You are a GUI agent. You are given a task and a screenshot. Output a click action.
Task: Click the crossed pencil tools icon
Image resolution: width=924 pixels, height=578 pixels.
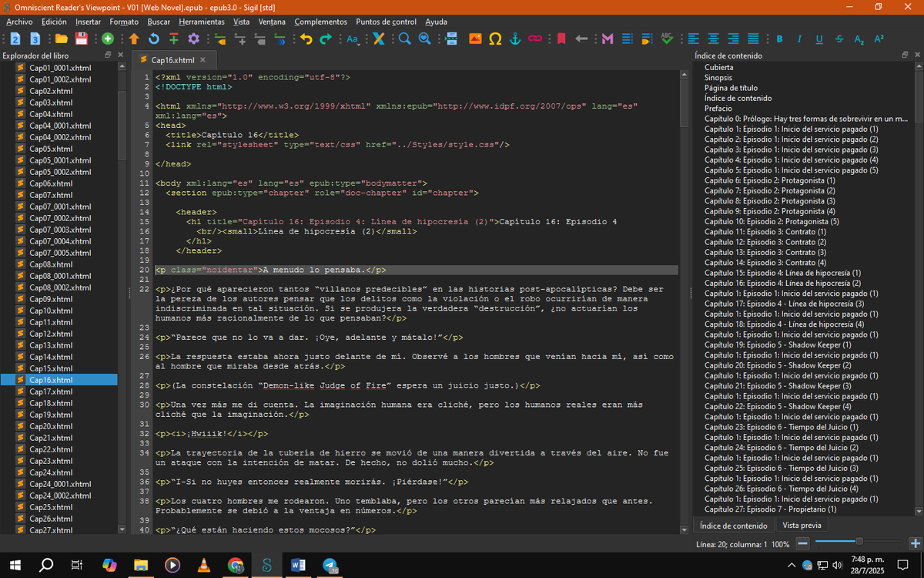[378, 39]
